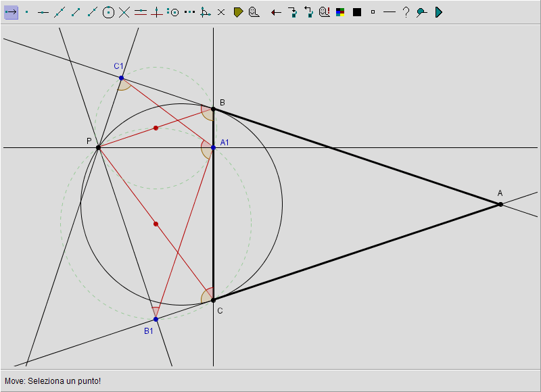Open help with the question mark icon
This screenshot has height=392, width=541.
406,12
